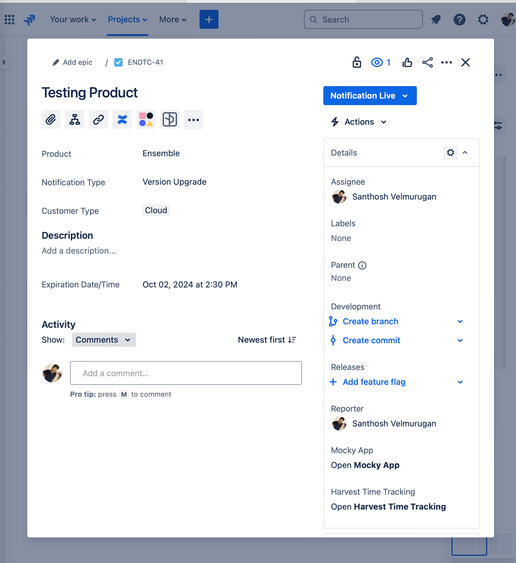This screenshot has height=563, width=516.
Task: Click the blue plus create button
Action: [209, 19]
